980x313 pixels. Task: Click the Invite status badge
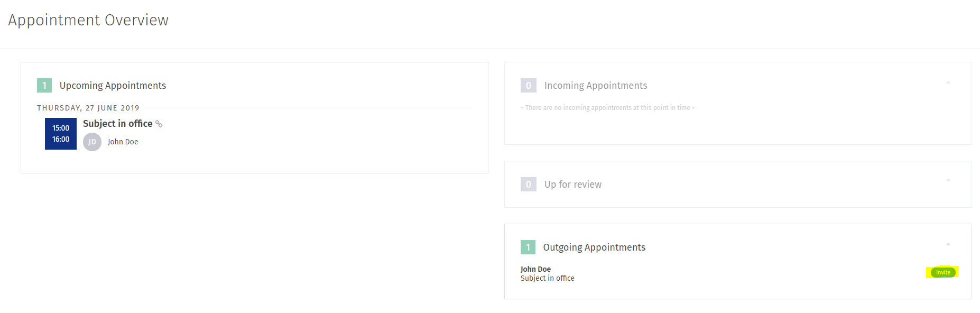(943, 272)
